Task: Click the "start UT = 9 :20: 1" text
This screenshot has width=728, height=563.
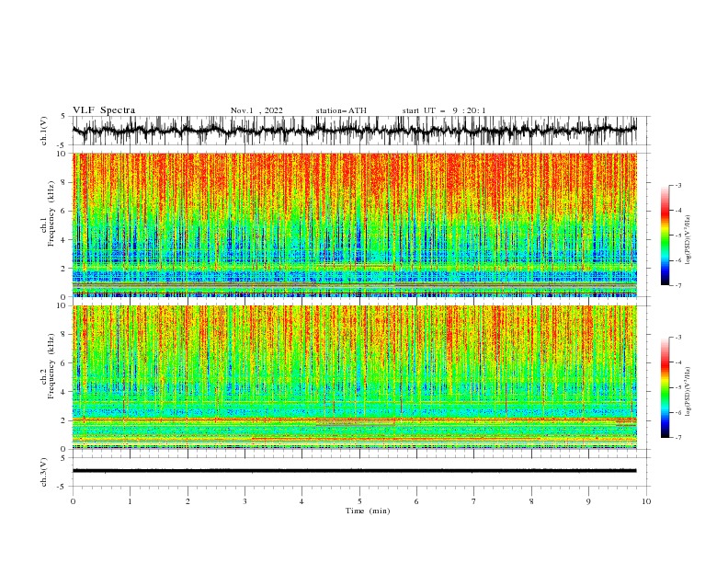Action: [x=444, y=110]
